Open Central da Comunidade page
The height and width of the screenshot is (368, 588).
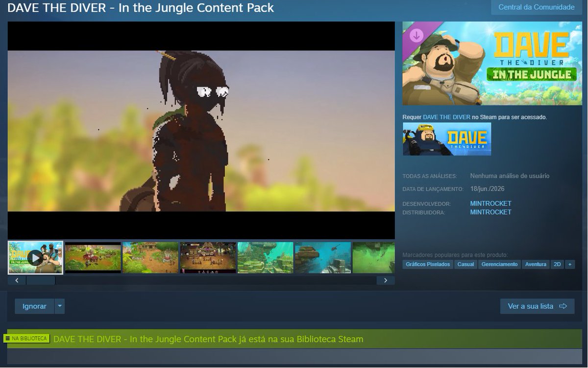tap(536, 7)
